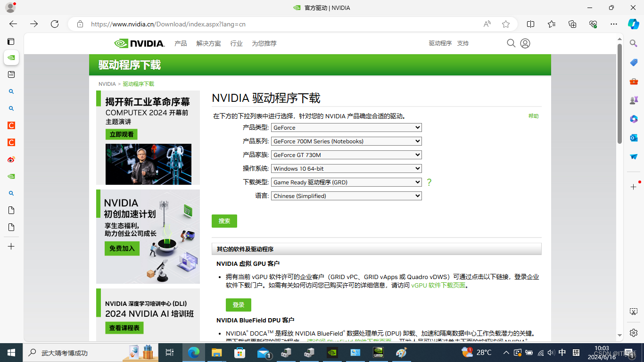644x362 pixels.
Task: Go back to the previous page
Action: click(x=13, y=24)
